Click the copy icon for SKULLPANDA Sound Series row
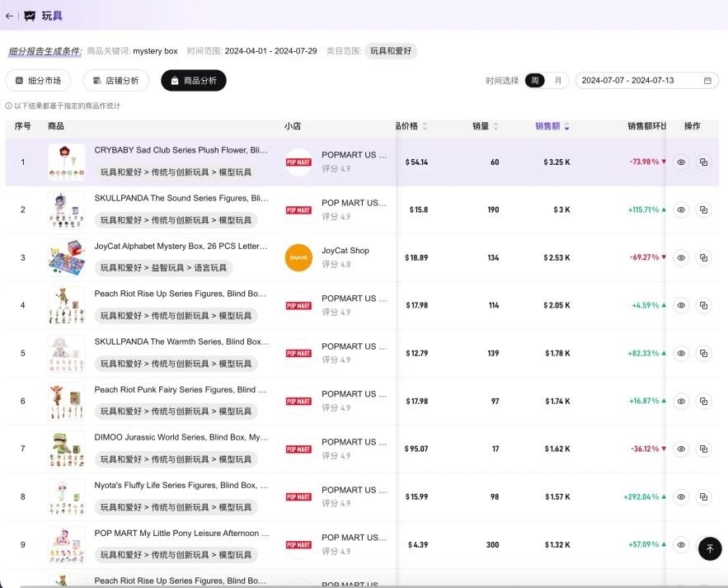Screen dimensions: 728x588 (x=703, y=210)
